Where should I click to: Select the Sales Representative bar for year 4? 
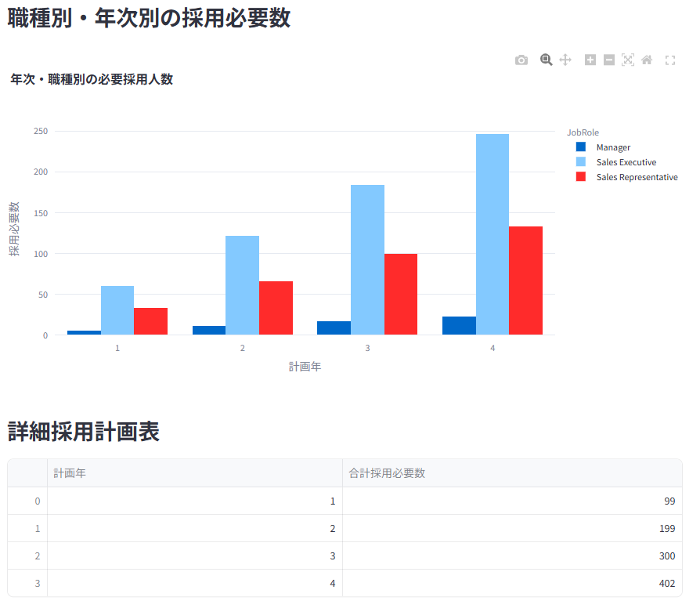click(525, 280)
